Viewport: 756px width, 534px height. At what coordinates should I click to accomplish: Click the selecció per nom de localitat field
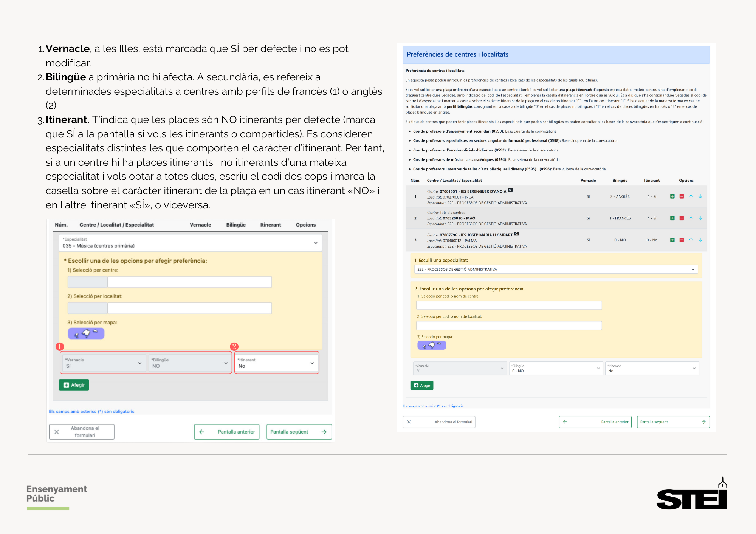(x=509, y=326)
